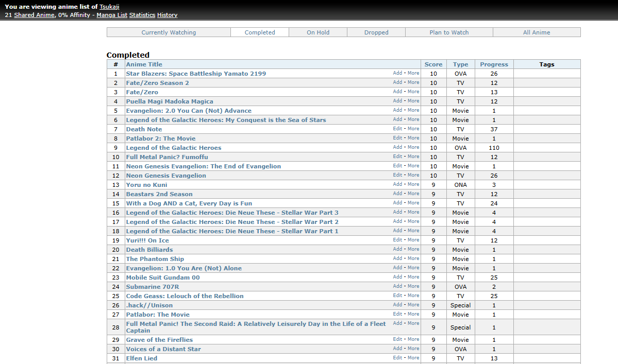This screenshot has width=618, height=364.
Task: Expand More for Puella Magi Madoka Magica
Action: [x=413, y=101]
